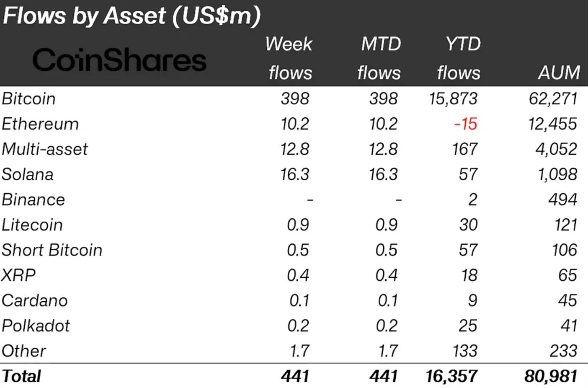Click the AUM column header
Screen dimensions: 588x388
pyautogui.click(x=559, y=73)
